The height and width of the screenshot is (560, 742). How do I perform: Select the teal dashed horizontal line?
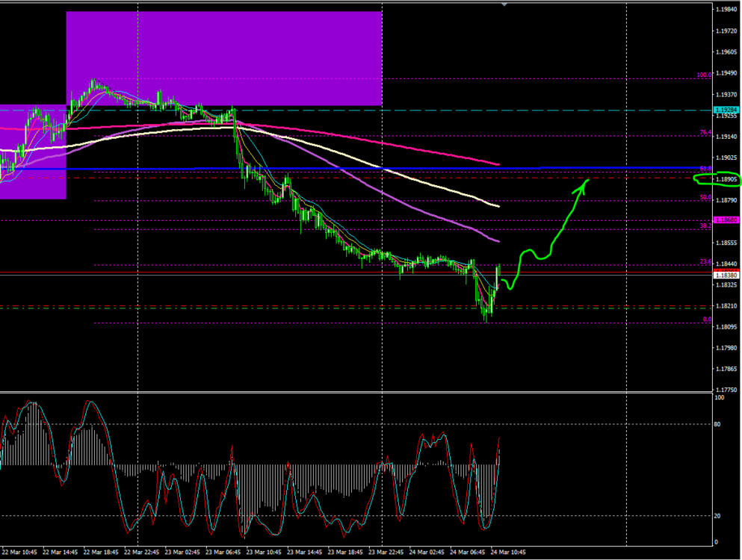(356, 111)
